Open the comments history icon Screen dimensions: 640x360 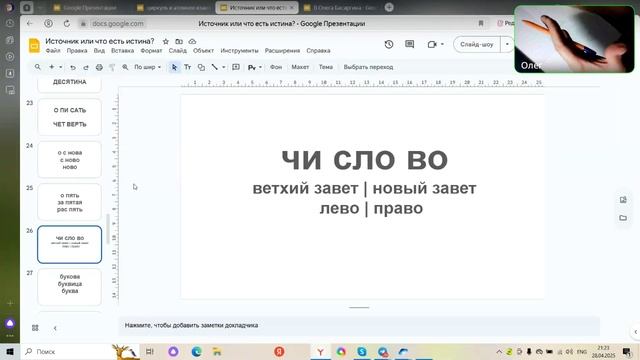[x=409, y=44]
